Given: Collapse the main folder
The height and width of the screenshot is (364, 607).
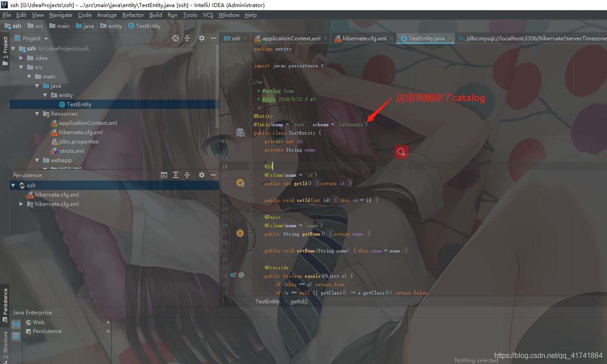Looking at the screenshot, I should [29, 77].
